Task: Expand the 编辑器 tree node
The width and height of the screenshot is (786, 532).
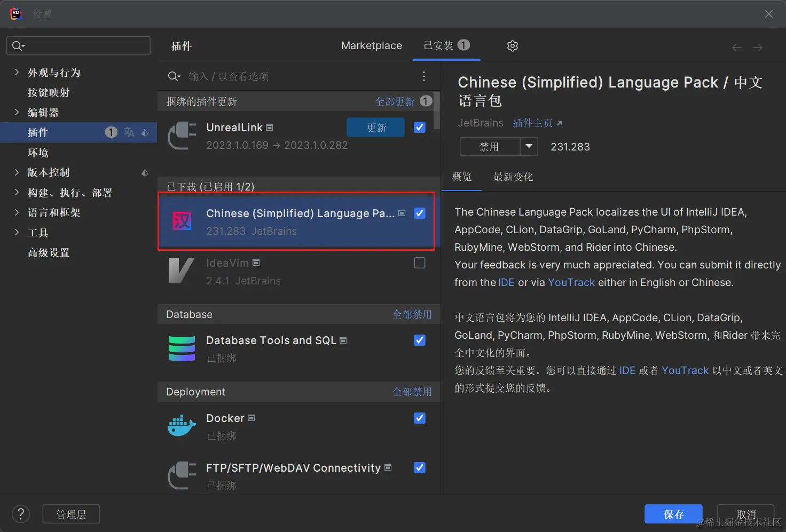Action: click(17, 112)
